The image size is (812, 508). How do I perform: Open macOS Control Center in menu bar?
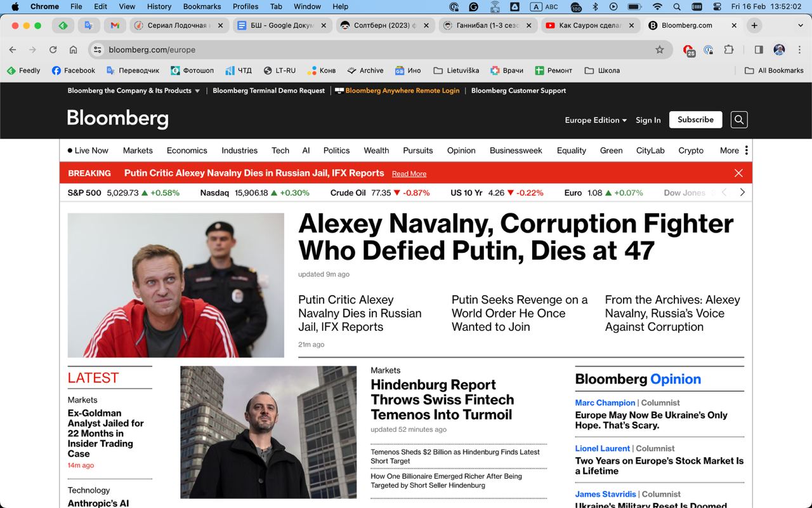tap(717, 6)
